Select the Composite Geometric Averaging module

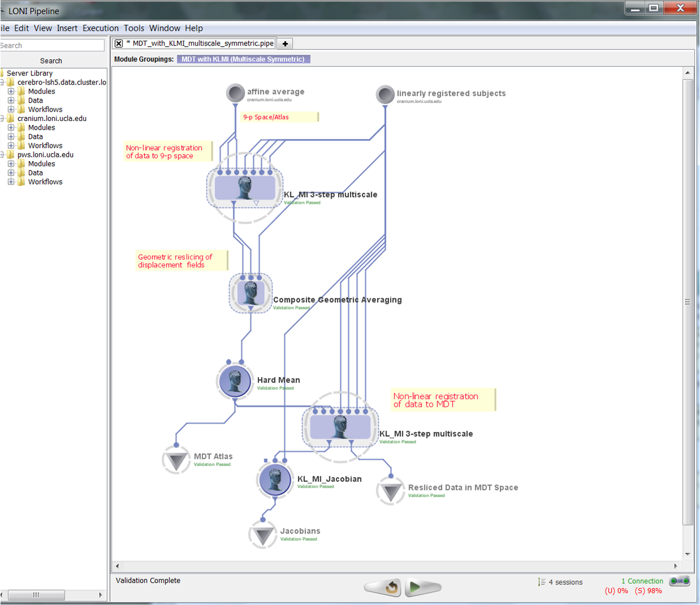[x=251, y=293]
